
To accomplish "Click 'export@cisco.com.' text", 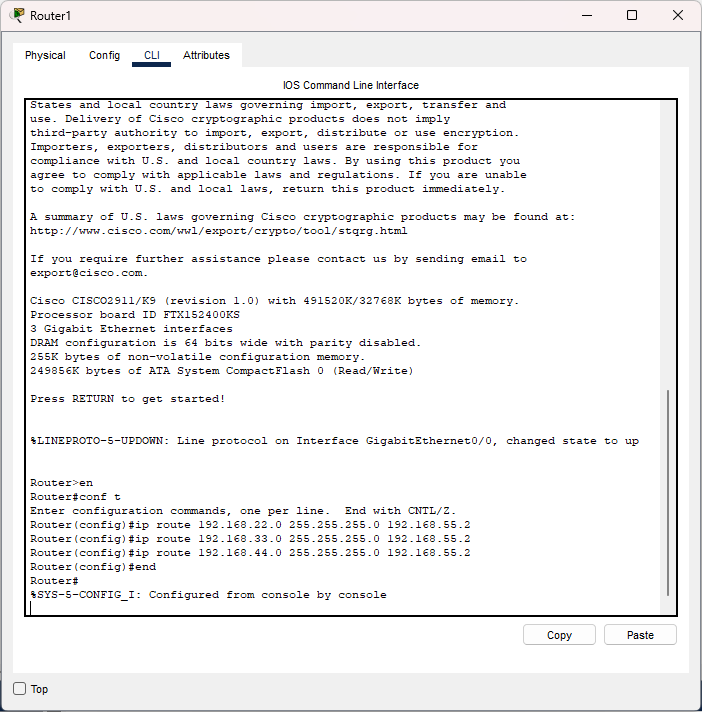I will point(89,273).
